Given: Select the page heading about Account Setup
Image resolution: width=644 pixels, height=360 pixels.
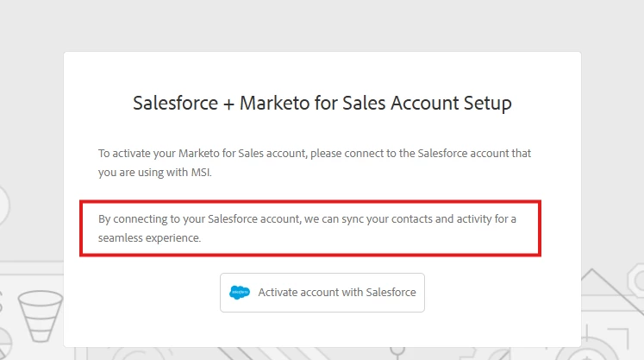Looking at the screenshot, I should [322, 104].
